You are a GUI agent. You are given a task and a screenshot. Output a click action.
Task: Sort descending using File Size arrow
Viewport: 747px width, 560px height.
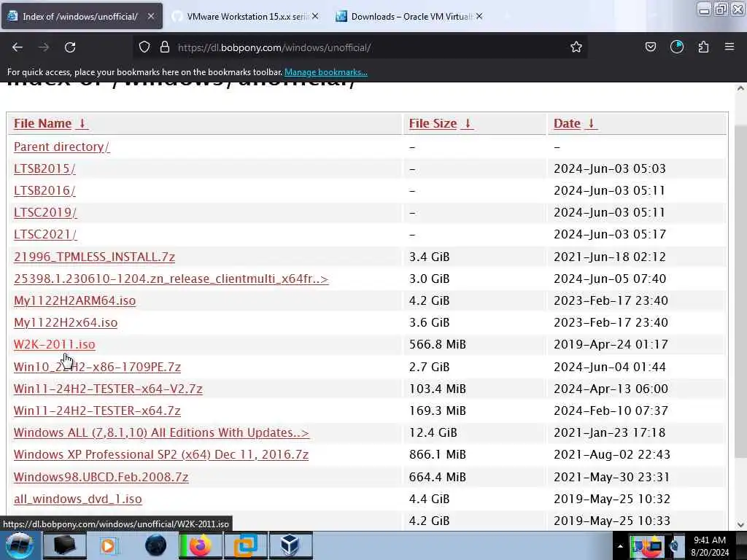468,123
